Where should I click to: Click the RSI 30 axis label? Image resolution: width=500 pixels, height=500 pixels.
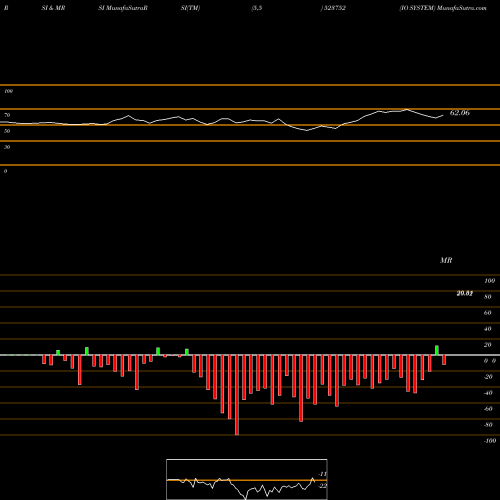click(x=7, y=147)
